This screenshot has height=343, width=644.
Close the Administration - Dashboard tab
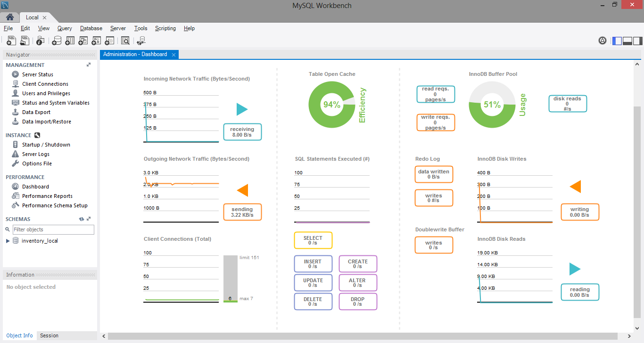click(x=173, y=55)
